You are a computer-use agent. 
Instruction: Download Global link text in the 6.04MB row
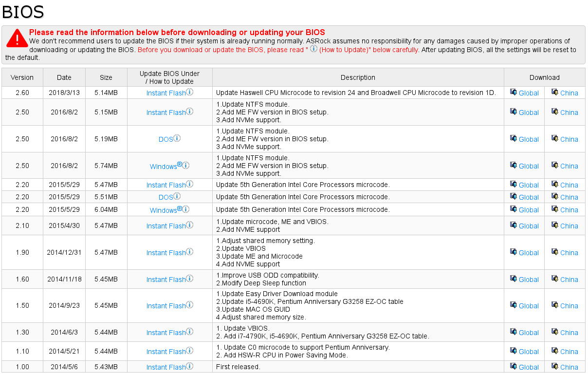pyautogui.click(x=529, y=210)
